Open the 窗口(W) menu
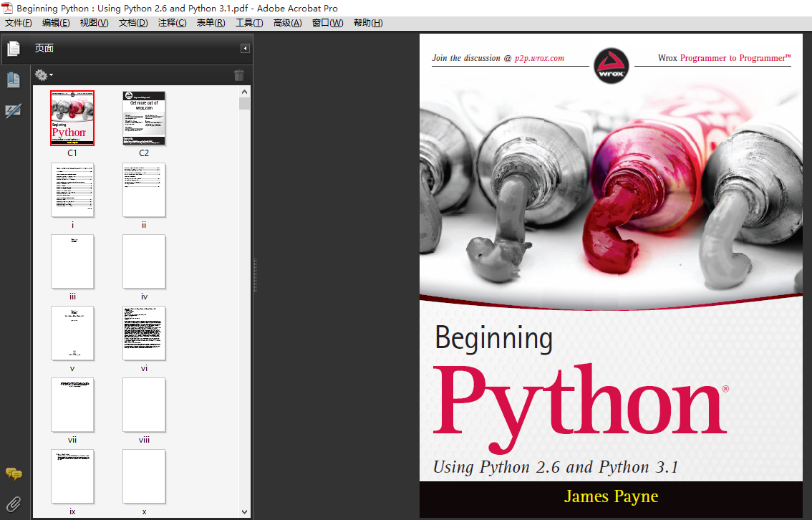812x520 pixels. (327, 23)
